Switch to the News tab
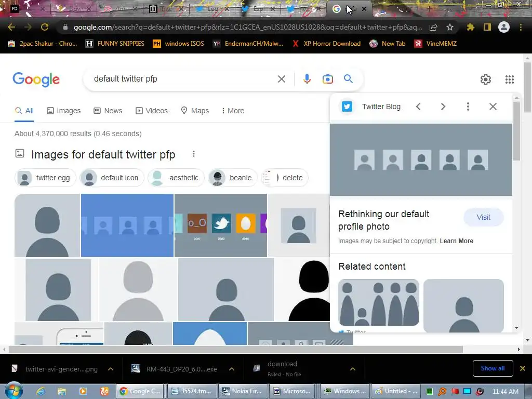Image resolution: width=532 pixels, height=399 pixels. pos(108,111)
